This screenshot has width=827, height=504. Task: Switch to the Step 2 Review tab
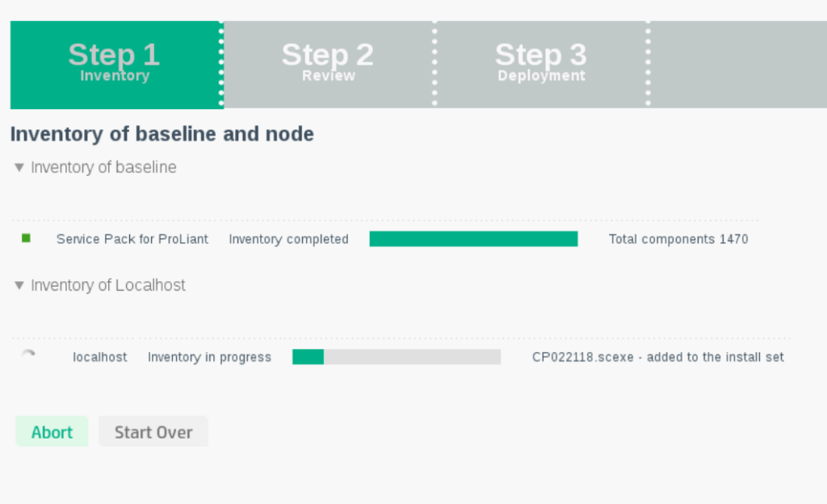coord(328,64)
